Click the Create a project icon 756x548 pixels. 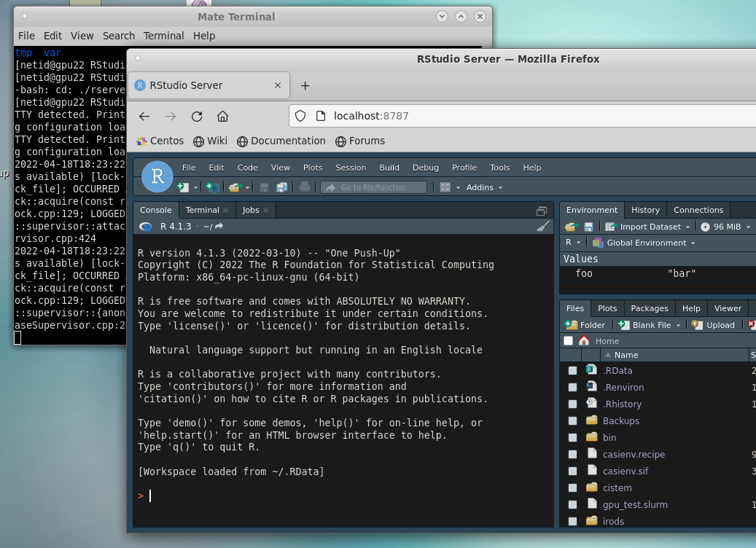213,187
